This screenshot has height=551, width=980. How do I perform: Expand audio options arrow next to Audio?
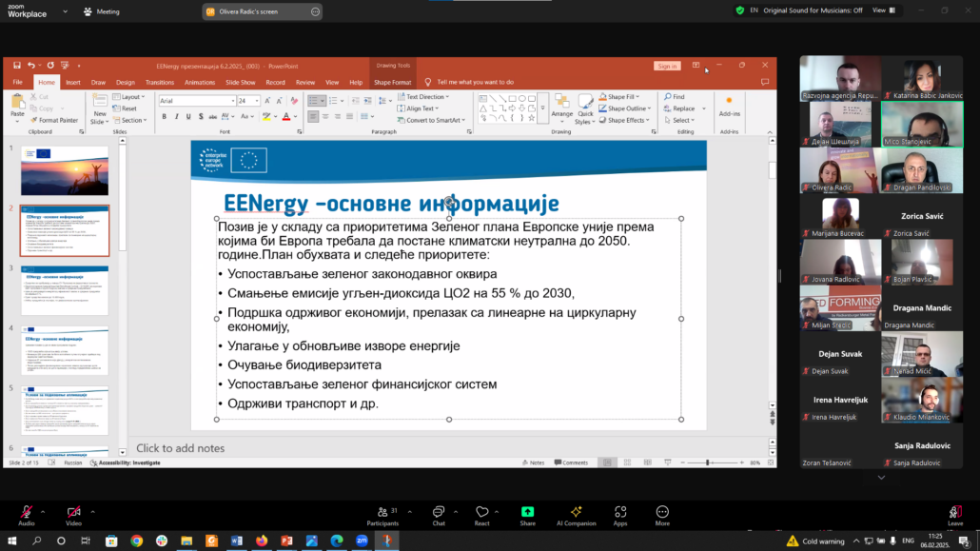(43, 512)
